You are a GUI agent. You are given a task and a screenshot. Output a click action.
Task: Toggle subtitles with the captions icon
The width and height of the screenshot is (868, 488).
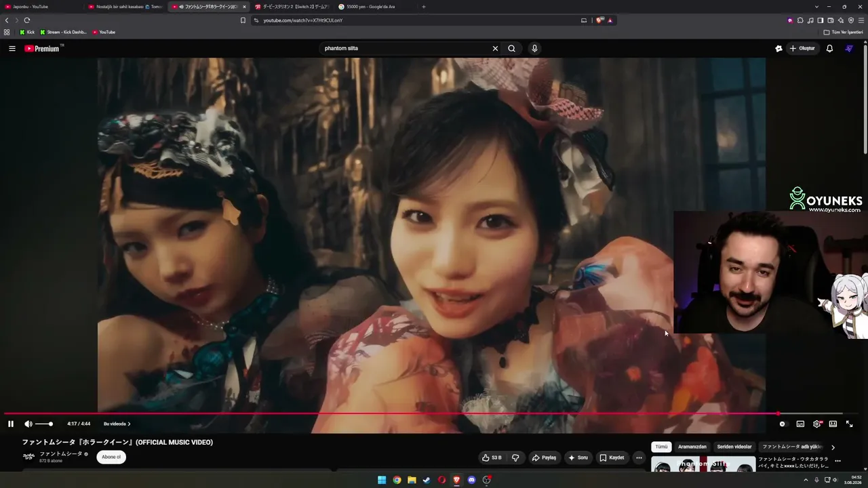pos(800,424)
